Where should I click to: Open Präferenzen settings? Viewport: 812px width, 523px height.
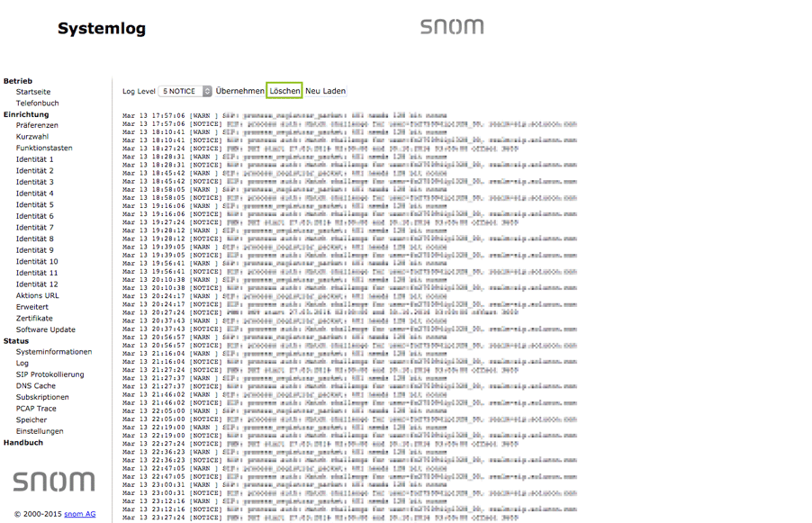[37, 126]
